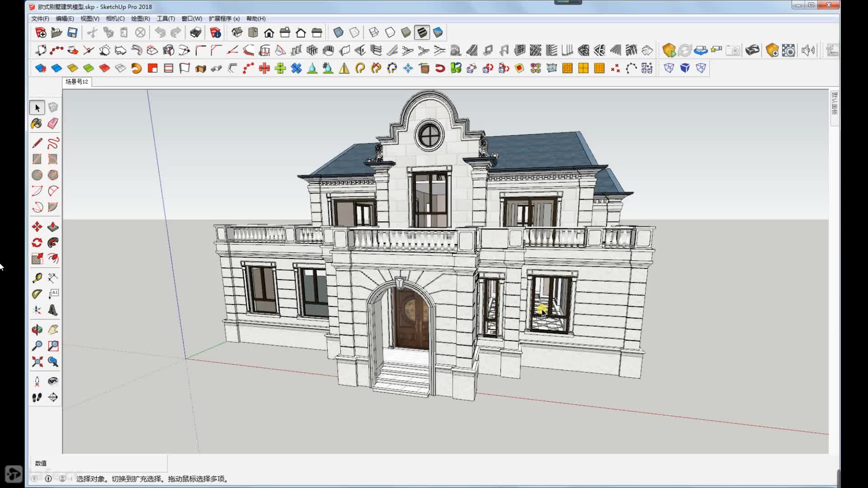
Task: Open the 帮助(H) menu
Action: (256, 19)
